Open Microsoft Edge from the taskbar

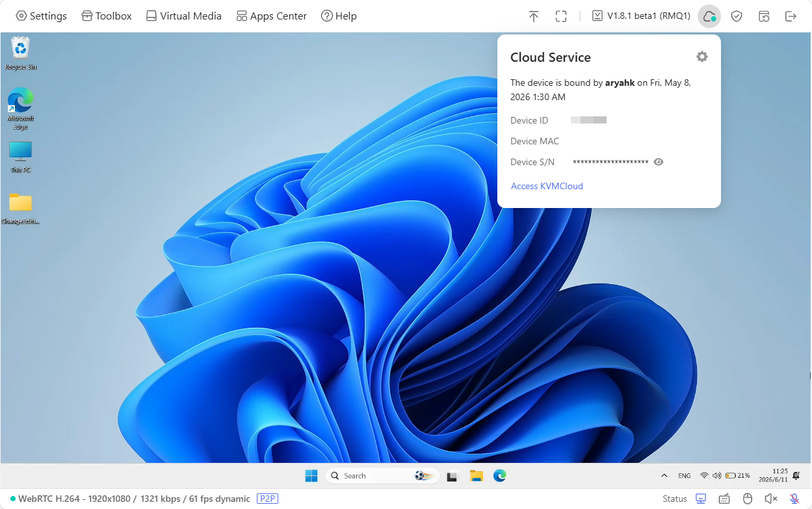click(499, 476)
